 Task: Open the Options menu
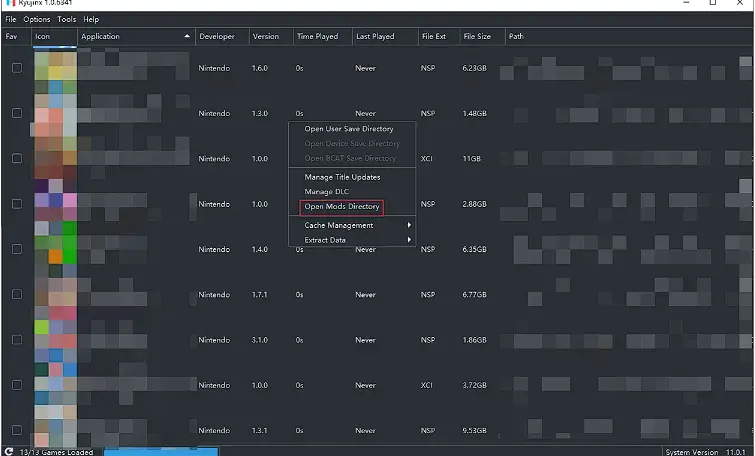tap(37, 19)
